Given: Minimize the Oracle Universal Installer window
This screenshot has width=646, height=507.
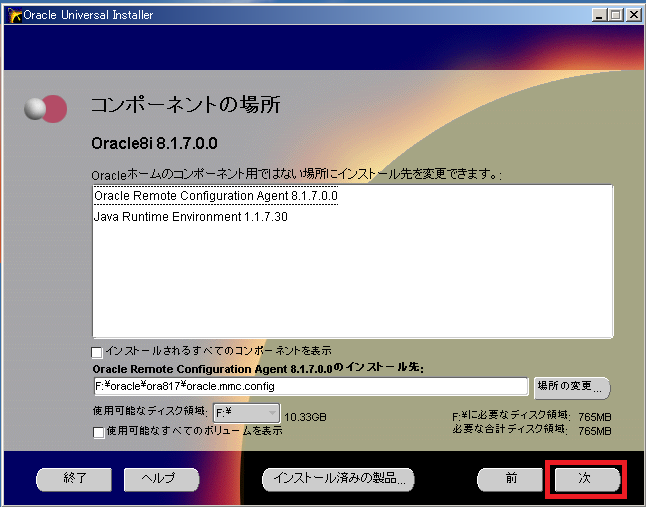Looking at the screenshot, I should point(599,15).
